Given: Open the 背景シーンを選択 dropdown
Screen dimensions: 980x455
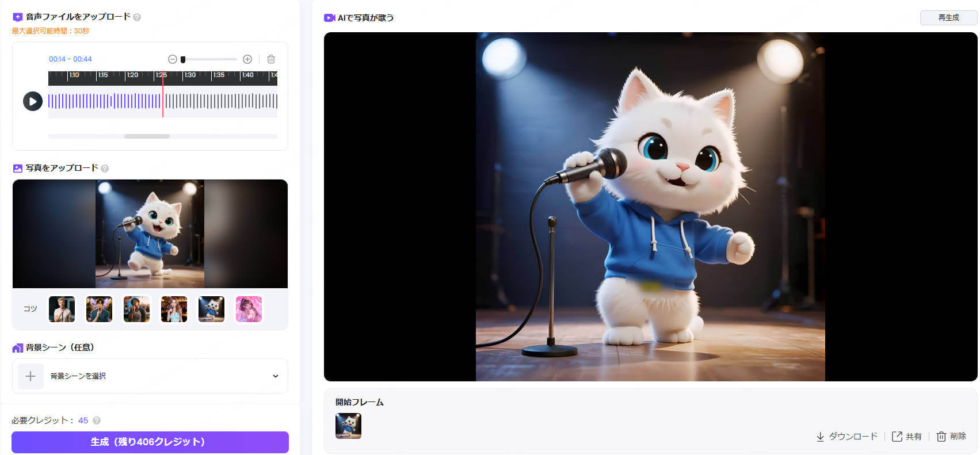Looking at the screenshot, I should click(150, 376).
